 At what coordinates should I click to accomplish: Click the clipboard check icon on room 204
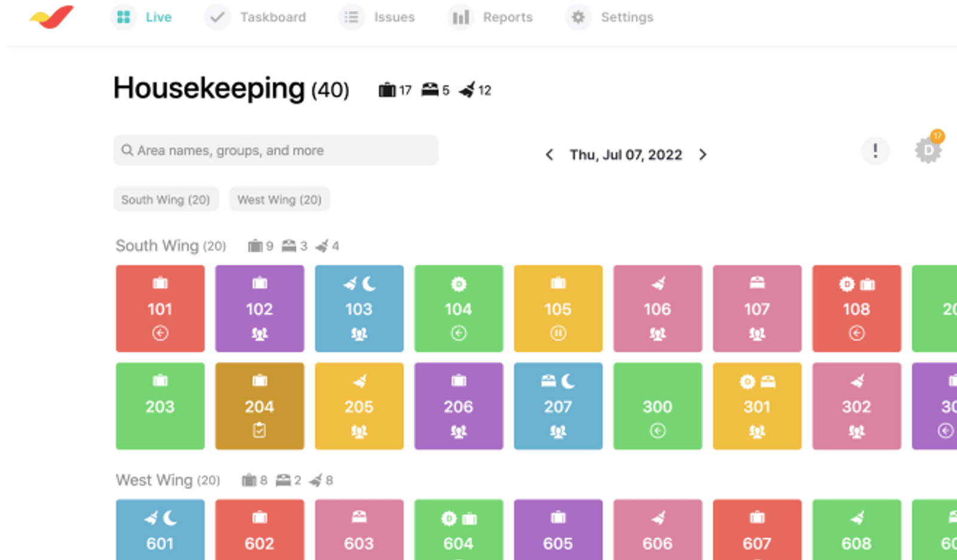click(260, 430)
